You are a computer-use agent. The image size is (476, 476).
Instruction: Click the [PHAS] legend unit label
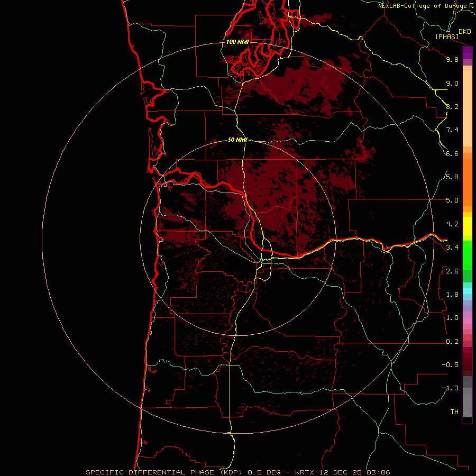447,36
